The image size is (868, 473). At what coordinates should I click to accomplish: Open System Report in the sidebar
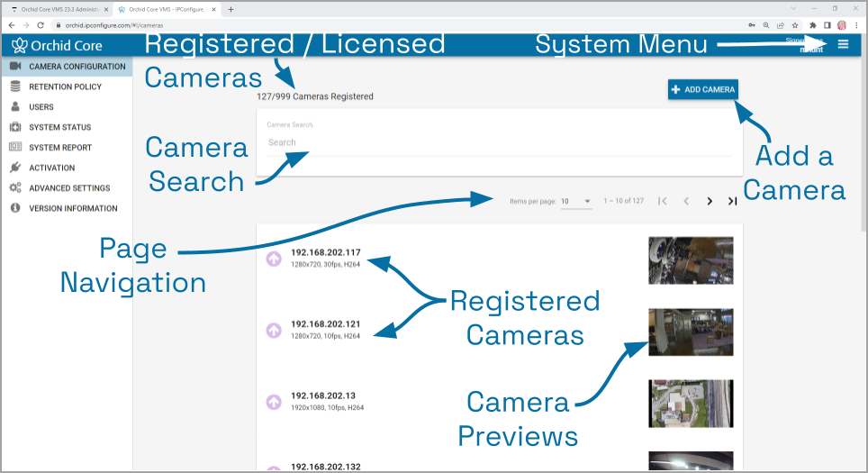click(x=67, y=147)
